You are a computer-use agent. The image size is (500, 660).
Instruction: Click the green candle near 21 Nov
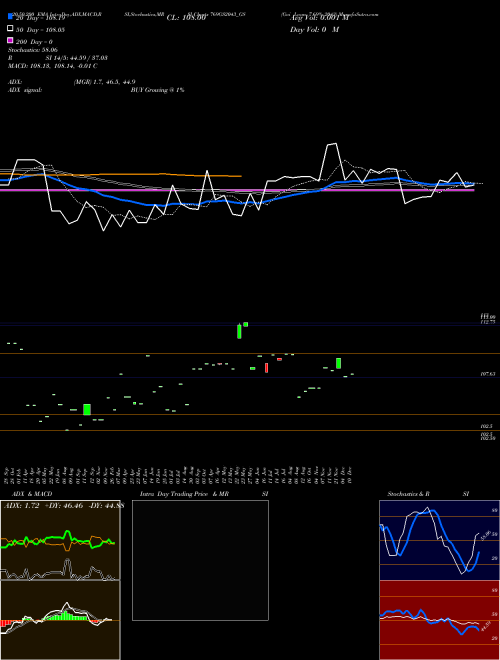point(338,363)
